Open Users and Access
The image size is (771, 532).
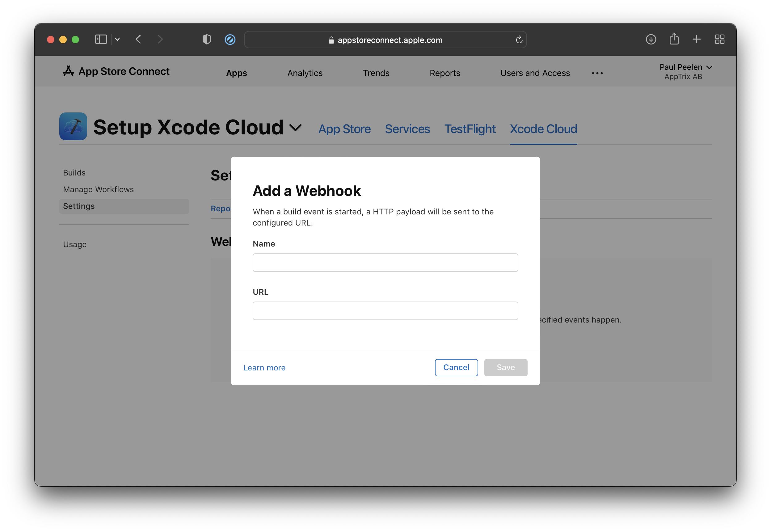pyautogui.click(x=535, y=73)
